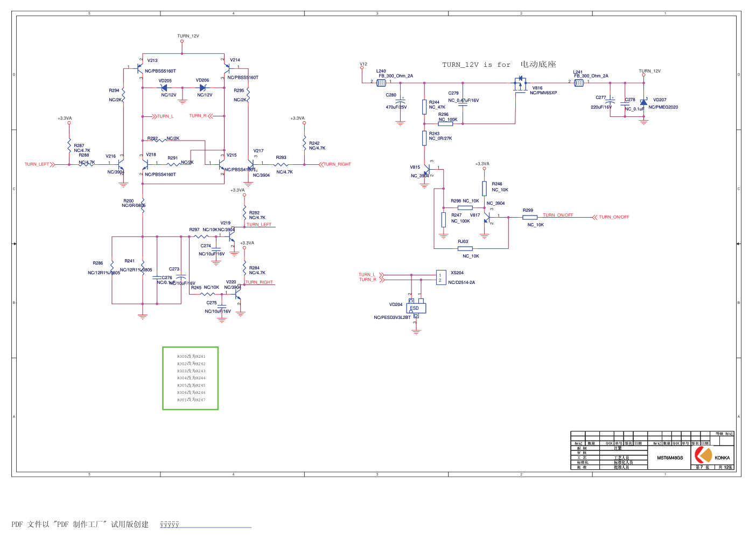
Task: Click the V218 transistor label
Action: pyautogui.click(x=151, y=155)
